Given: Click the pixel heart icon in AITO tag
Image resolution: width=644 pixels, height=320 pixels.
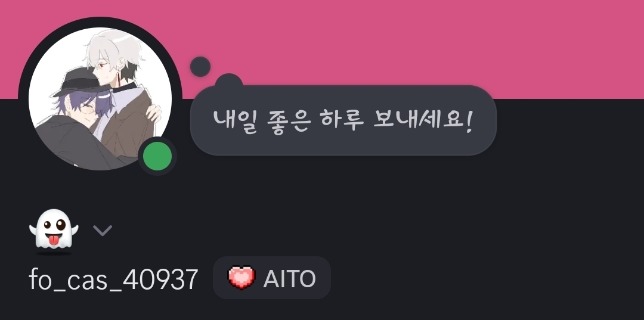Looking at the screenshot, I should tap(241, 278).
